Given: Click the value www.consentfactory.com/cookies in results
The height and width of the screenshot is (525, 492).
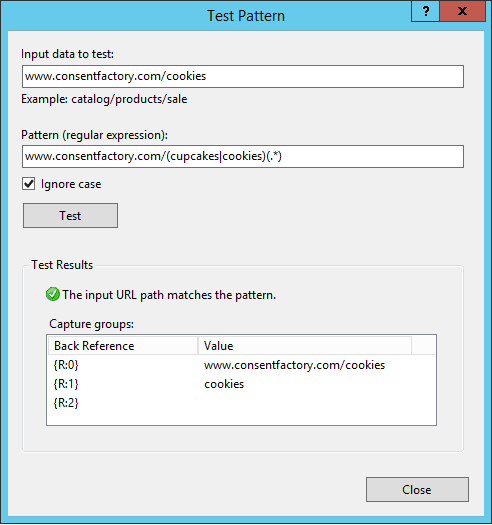Looking at the screenshot, I should tap(294, 365).
